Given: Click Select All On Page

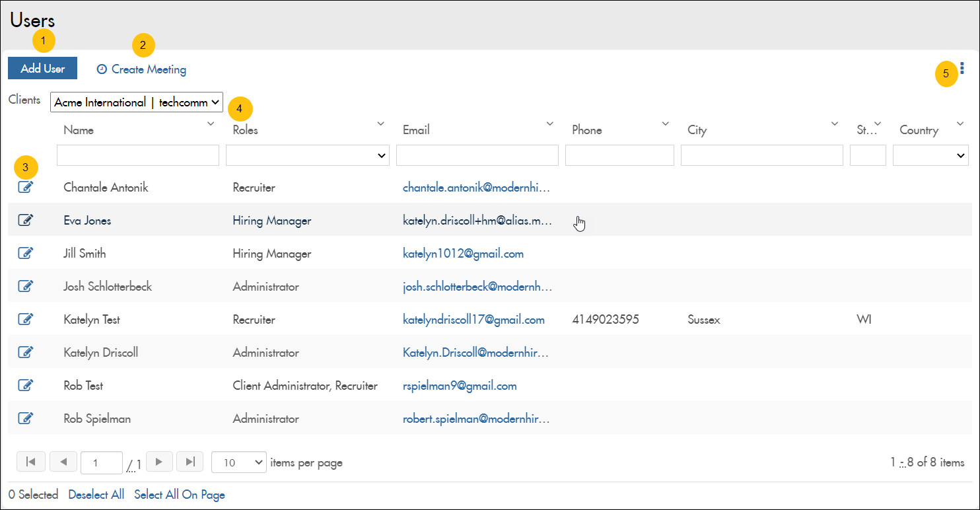Looking at the screenshot, I should pyautogui.click(x=179, y=495).
